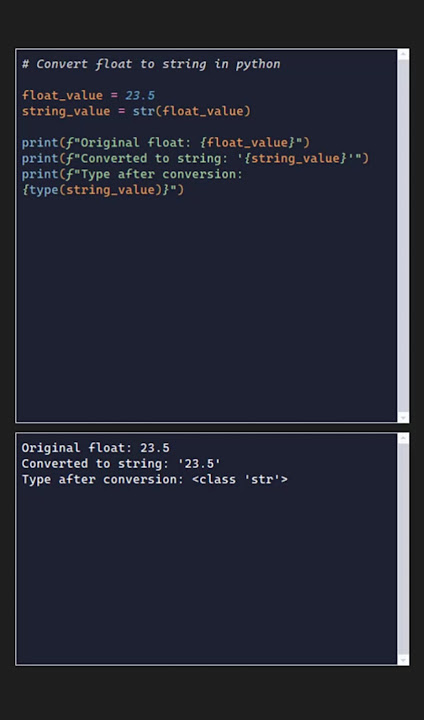
Task: Click the comment line about converting float
Action: pos(151,64)
